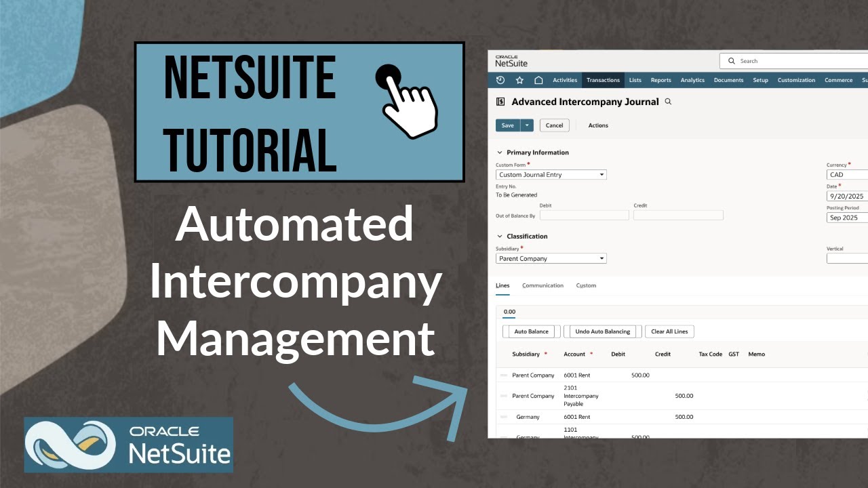Screen dimensions: 868x488
Task: Click the Vertical field
Action: coord(847,258)
